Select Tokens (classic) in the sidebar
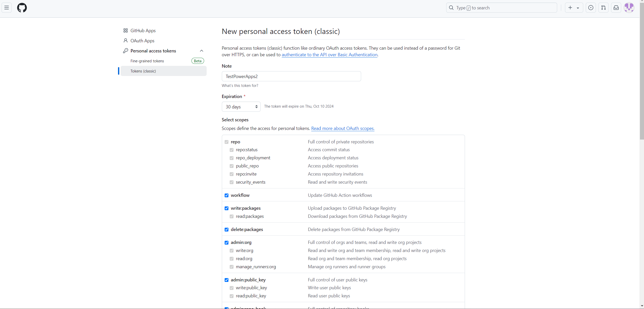The image size is (644, 309). coord(143,71)
